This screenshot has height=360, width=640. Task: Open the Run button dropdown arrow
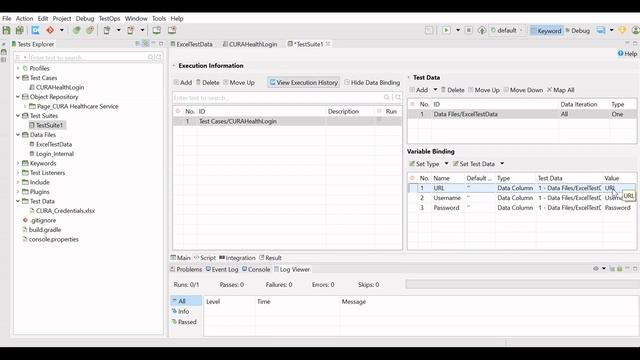458,30
